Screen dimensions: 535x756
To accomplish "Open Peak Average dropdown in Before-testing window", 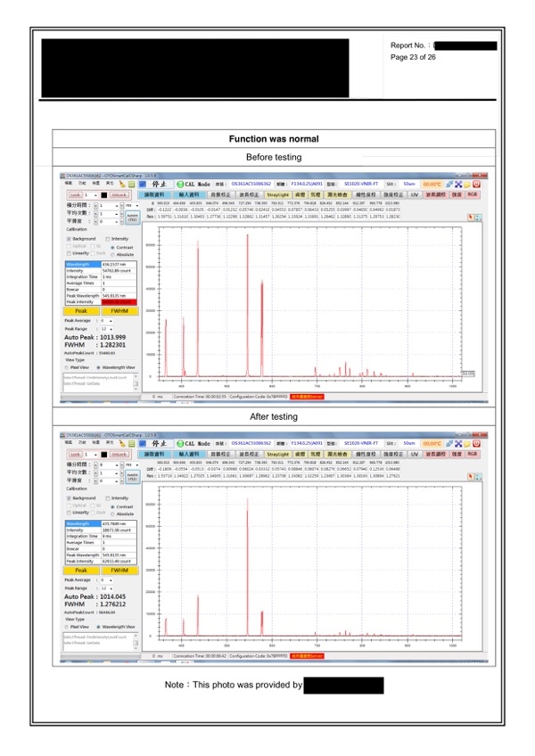I will 107,321.
